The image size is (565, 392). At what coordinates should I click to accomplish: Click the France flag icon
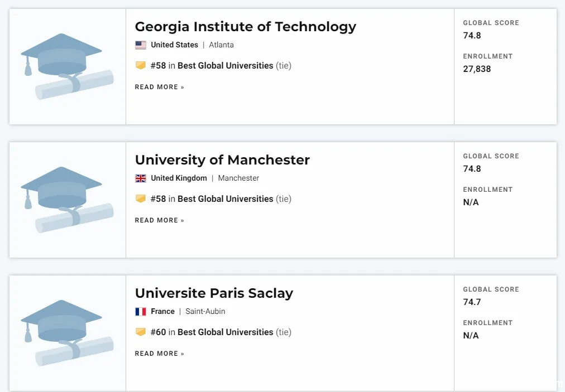coord(141,311)
